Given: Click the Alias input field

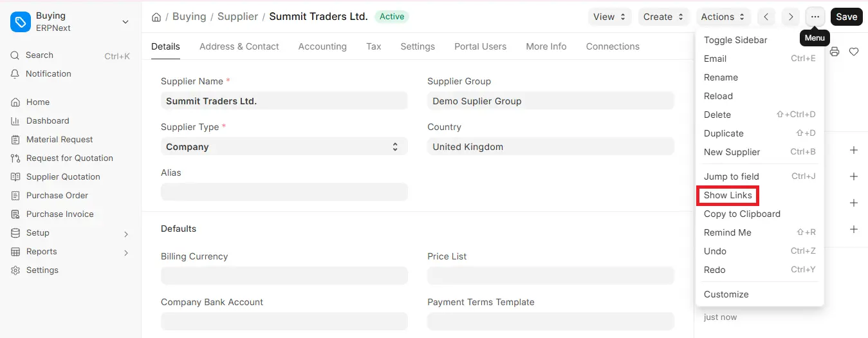Looking at the screenshot, I should 284,192.
